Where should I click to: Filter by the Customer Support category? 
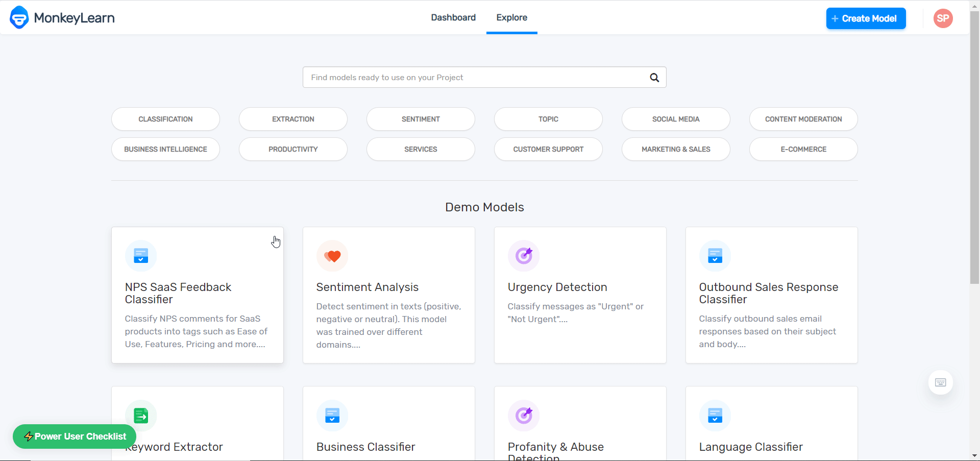coord(548,149)
